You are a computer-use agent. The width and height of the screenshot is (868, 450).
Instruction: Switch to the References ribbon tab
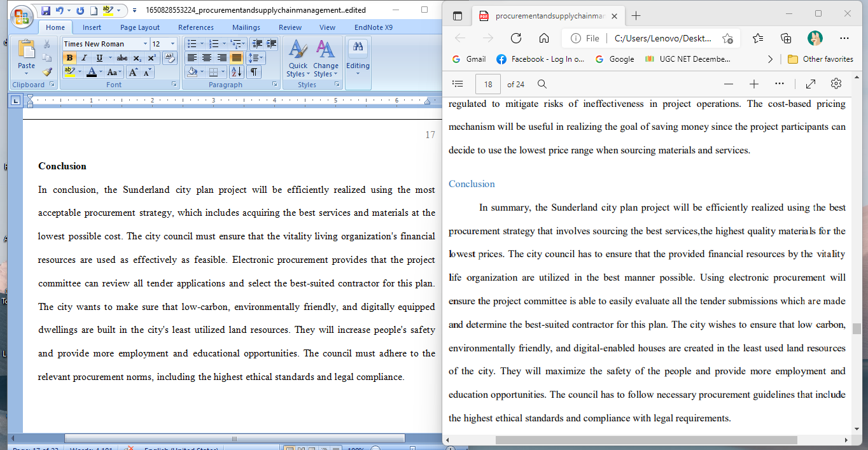point(196,27)
